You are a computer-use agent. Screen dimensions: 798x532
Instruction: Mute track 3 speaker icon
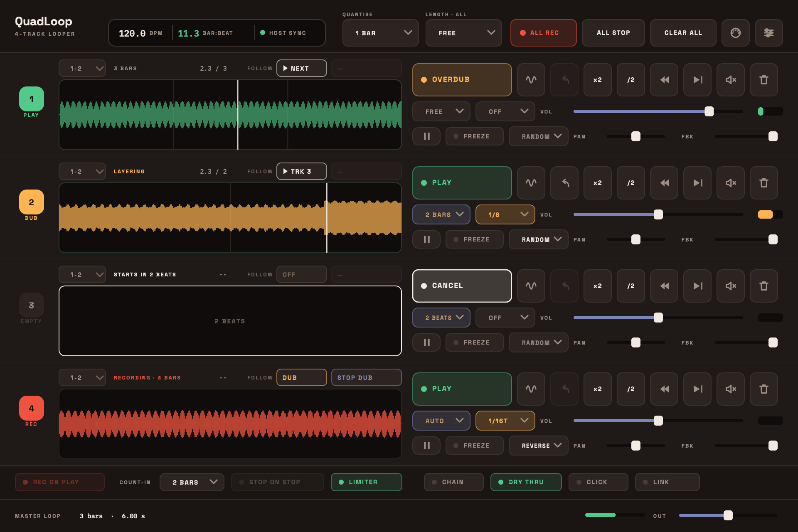click(730, 286)
